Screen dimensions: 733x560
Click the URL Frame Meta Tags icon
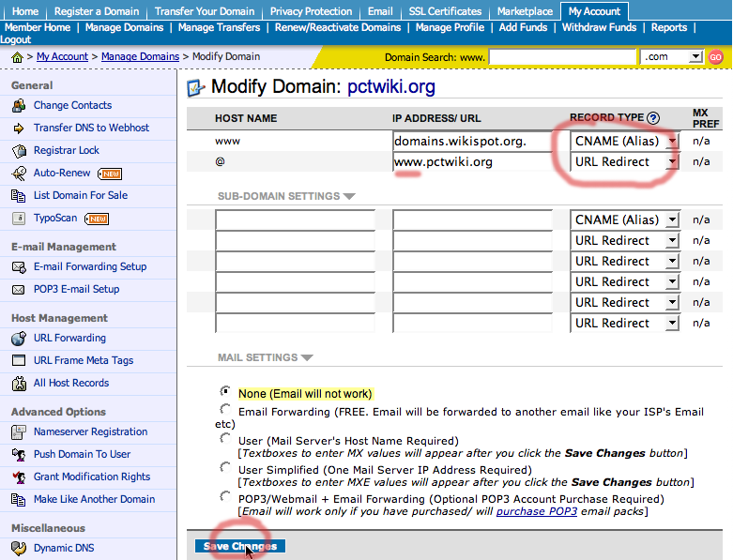(19, 360)
